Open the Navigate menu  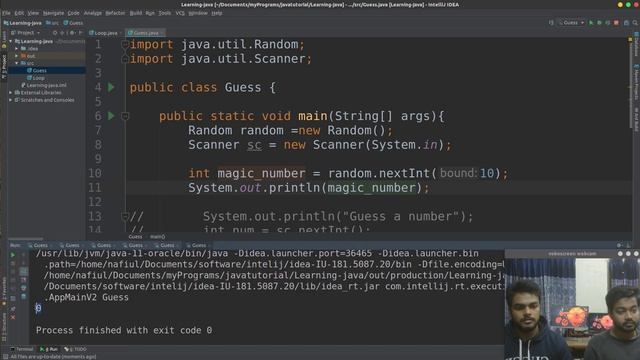coord(53,13)
